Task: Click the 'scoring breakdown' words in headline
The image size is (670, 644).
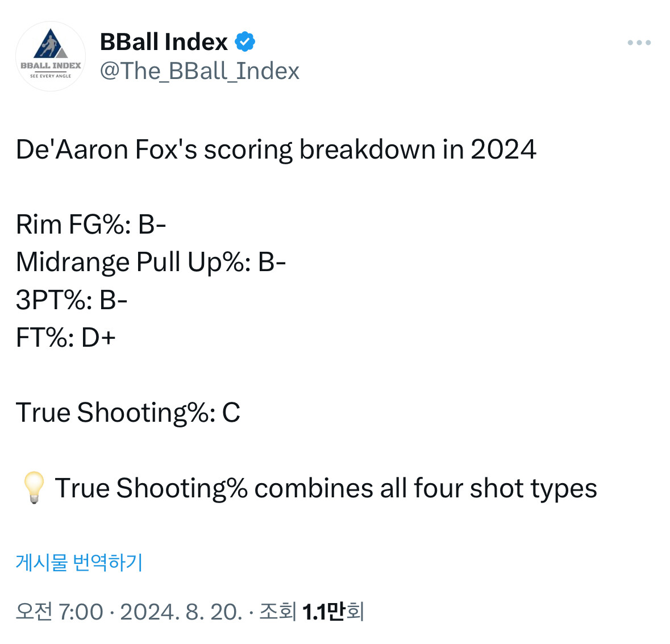Action: coord(319,149)
